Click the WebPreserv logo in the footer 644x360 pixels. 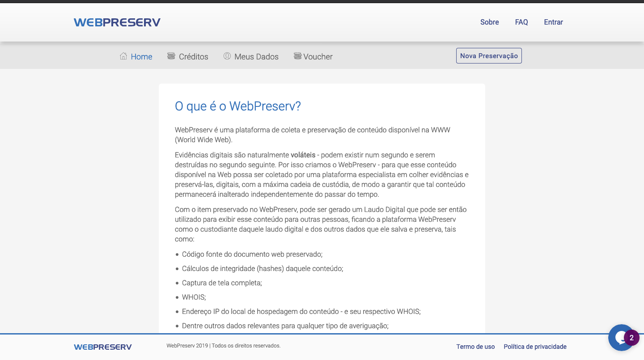pos(103,347)
